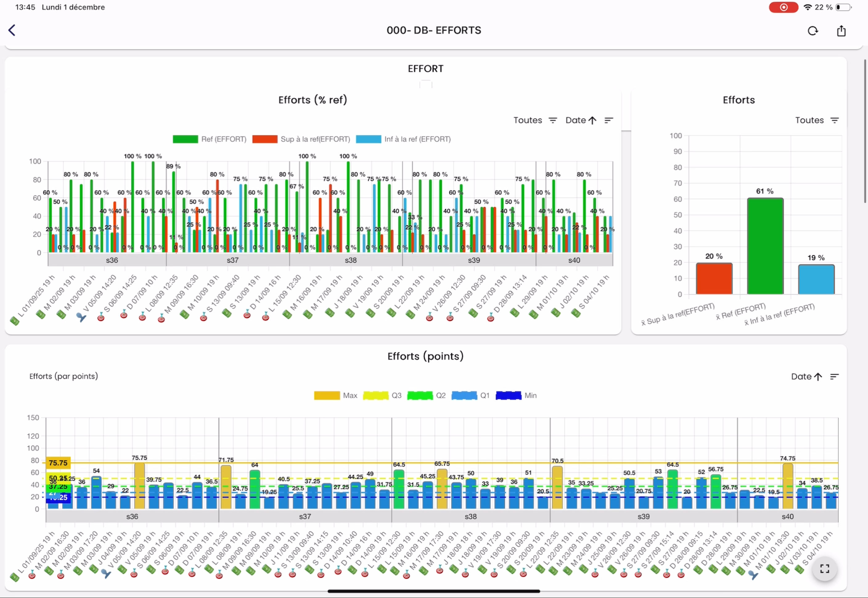Viewport: 868px width, 598px height.
Task: Click the right-side vertical scrollbar
Action: click(865, 131)
